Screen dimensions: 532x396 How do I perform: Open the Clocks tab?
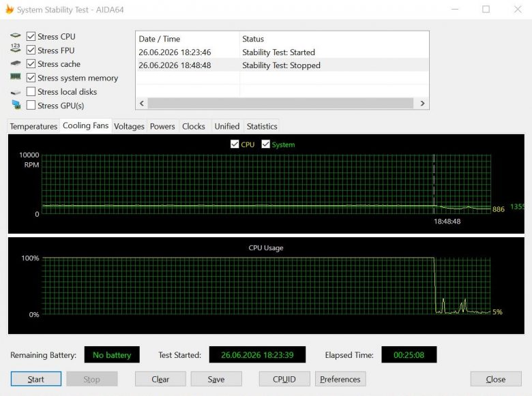[194, 126]
